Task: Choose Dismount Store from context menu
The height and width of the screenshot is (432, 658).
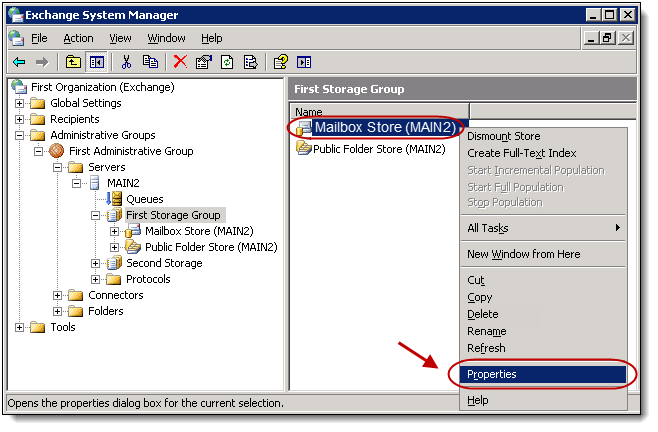Action: tap(543, 136)
